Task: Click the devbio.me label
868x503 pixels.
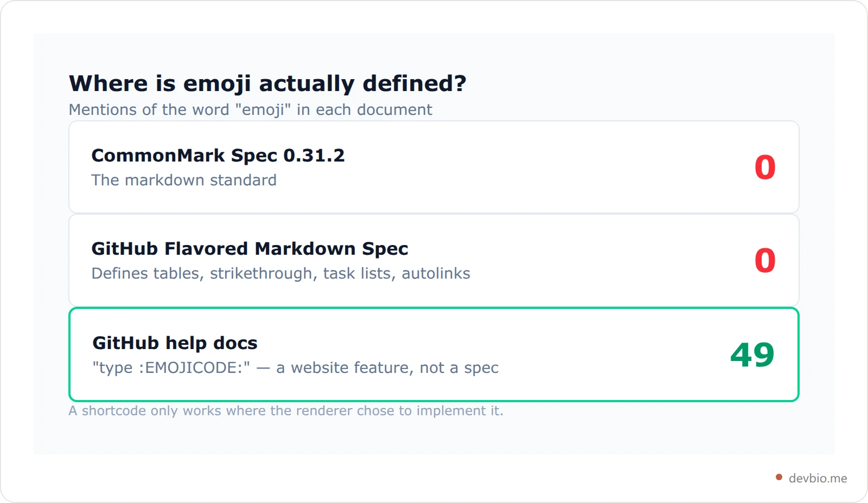Action: pyautogui.click(x=818, y=478)
